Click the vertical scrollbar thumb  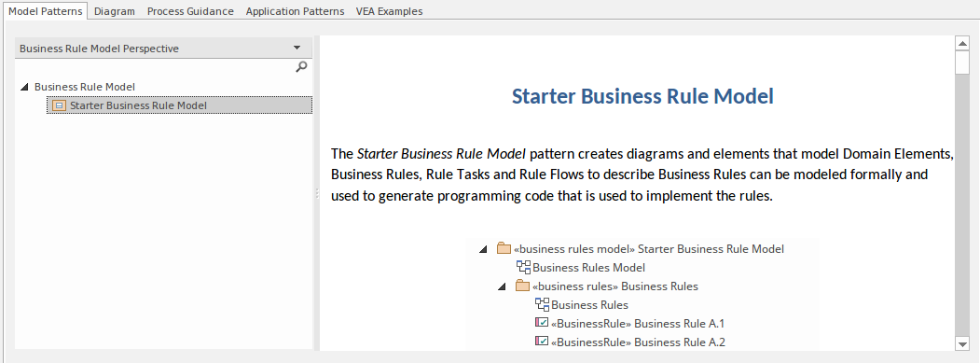pyautogui.click(x=962, y=63)
